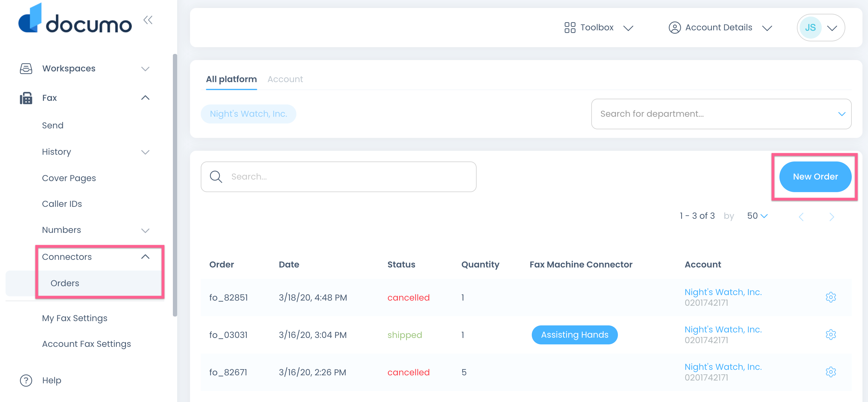Image resolution: width=868 pixels, height=402 pixels.
Task: Switch to the Account tab
Action: pos(285,79)
